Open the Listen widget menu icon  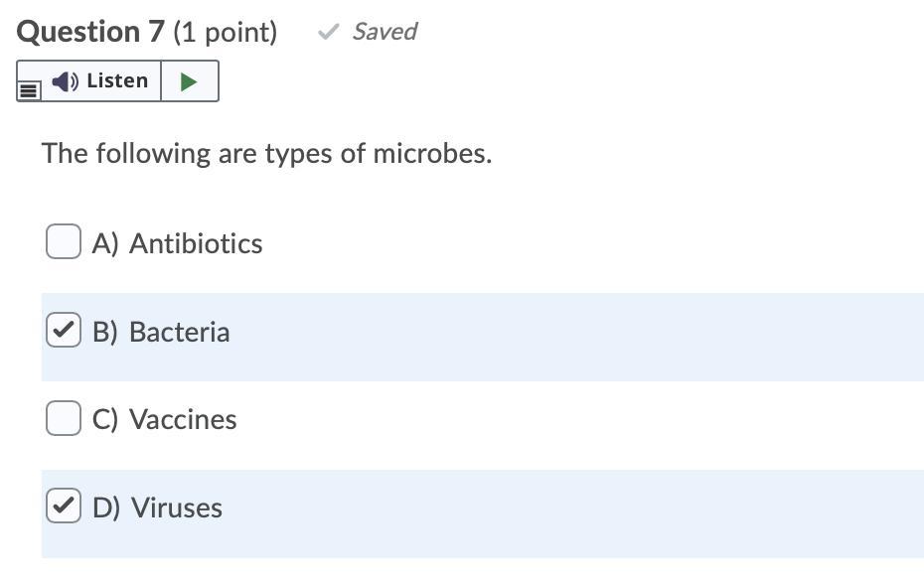pos(29,89)
